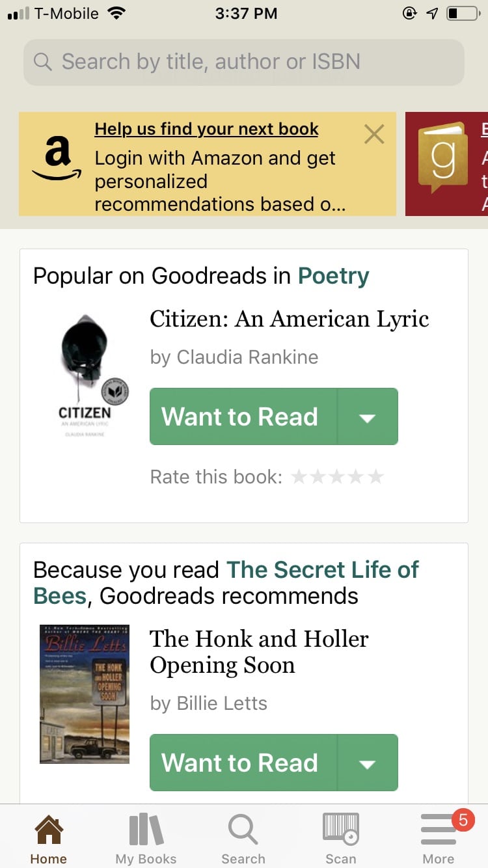Tap the title, author or ISBN search field

coord(244,62)
